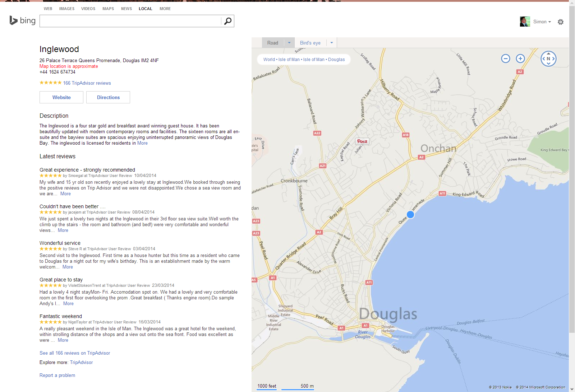Click the Directions button
The image size is (575, 392).
tap(108, 97)
